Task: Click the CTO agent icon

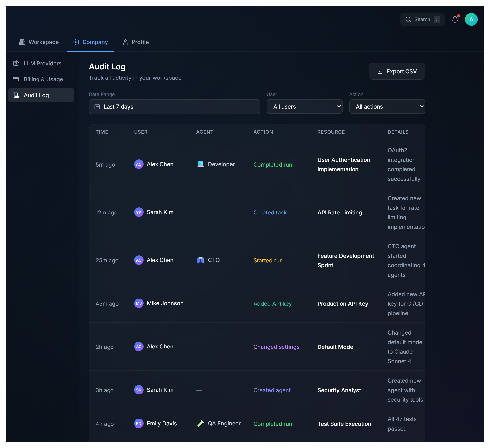Action: pos(200,260)
